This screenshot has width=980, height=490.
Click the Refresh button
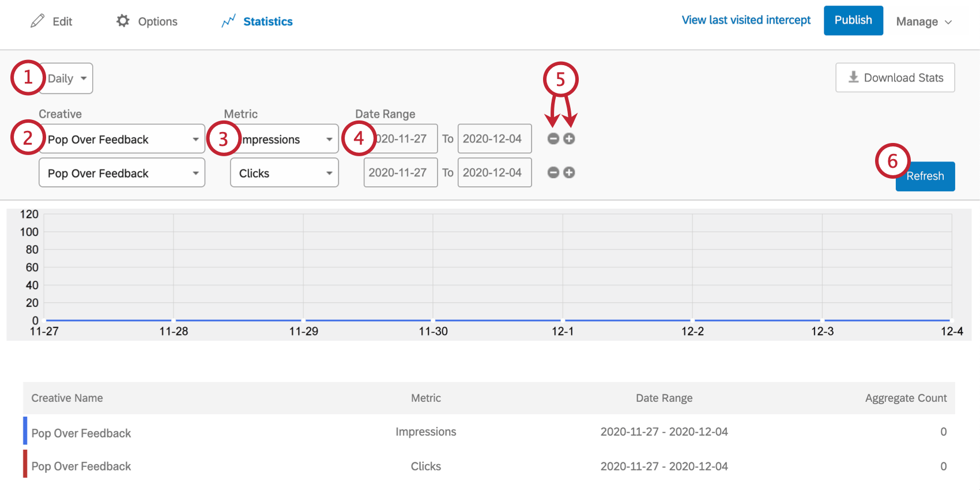point(925,176)
